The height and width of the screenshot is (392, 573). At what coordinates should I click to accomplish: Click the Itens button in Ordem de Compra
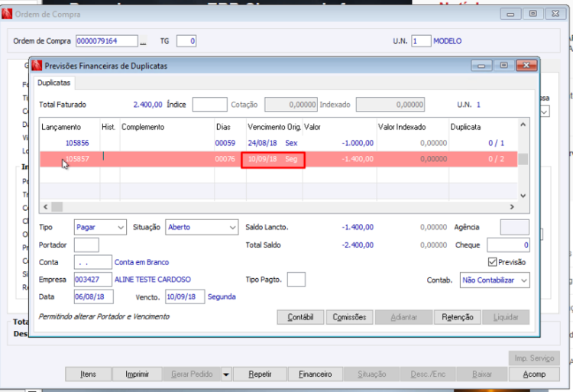coord(88,374)
